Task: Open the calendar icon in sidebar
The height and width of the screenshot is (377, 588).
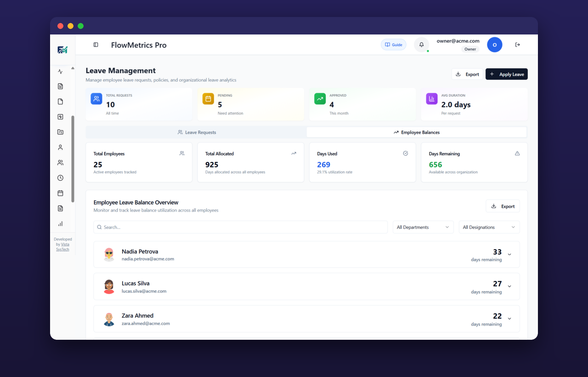Action: point(60,193)
